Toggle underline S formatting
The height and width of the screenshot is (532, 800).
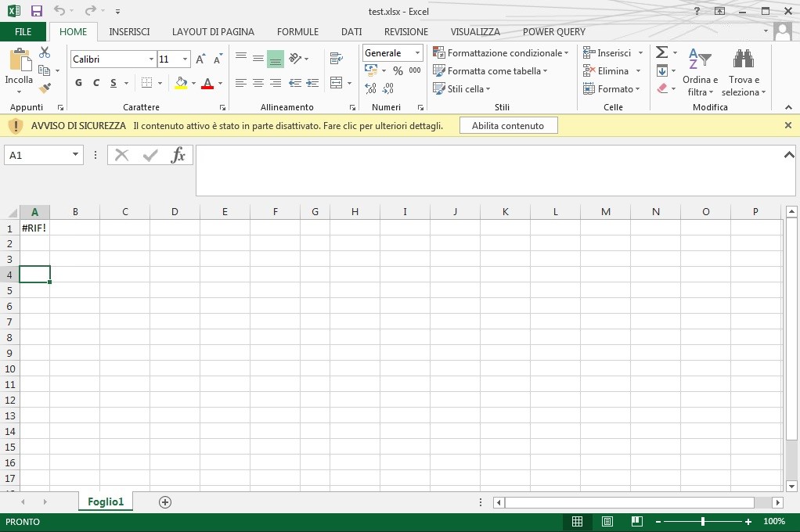[x=114, y=83]
